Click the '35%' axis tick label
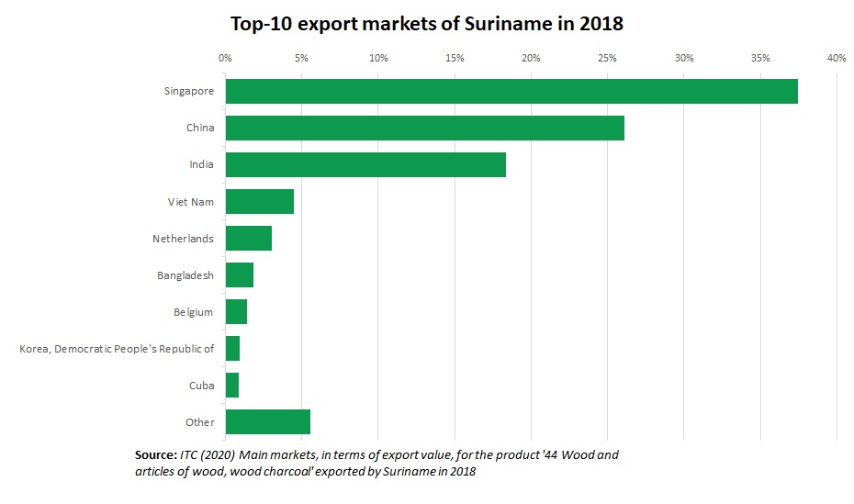The image size is (854, 504). point(760,58)
